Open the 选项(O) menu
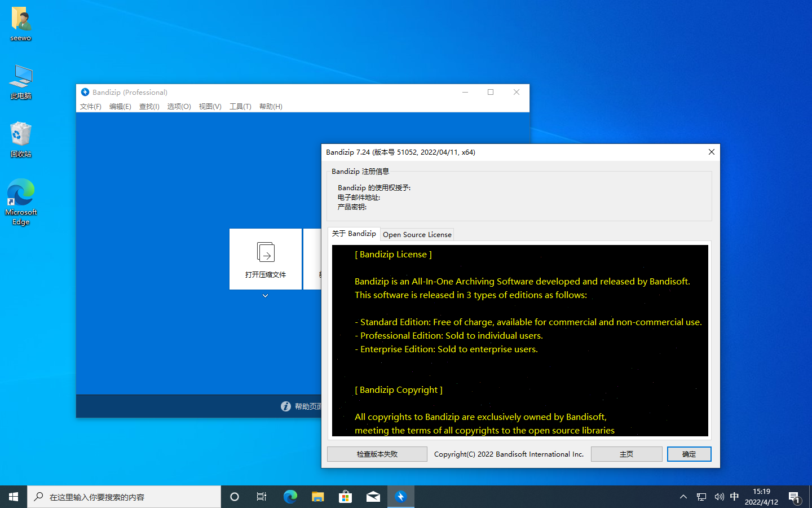 (179, 106)
